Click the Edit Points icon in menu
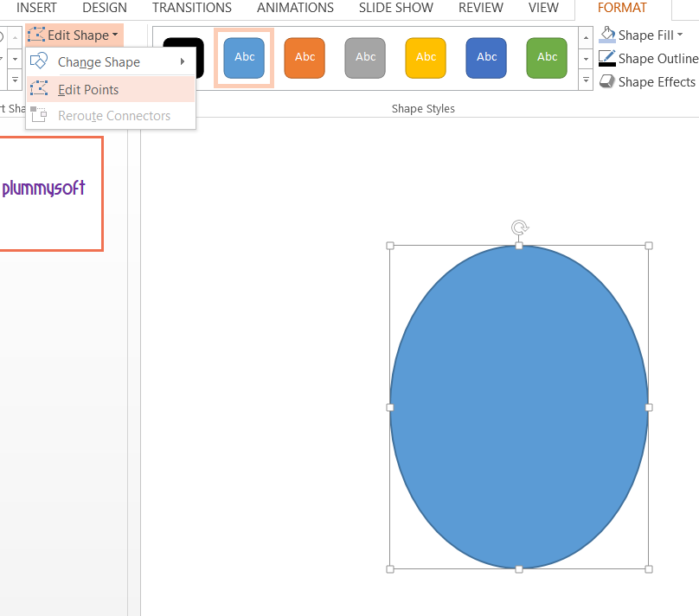This screenshot has height=616, width=699. [x=39, y=89]
